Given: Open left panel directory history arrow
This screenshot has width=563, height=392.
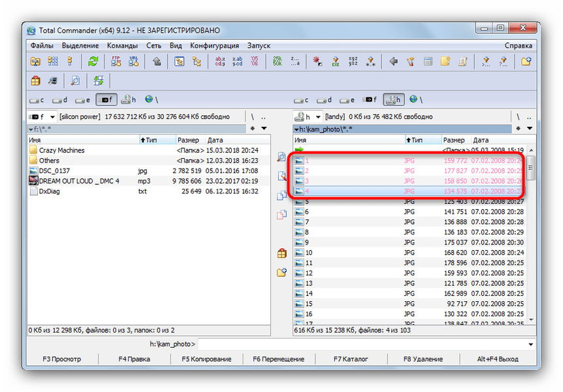Looking at the screenshot, I should 264,128.
